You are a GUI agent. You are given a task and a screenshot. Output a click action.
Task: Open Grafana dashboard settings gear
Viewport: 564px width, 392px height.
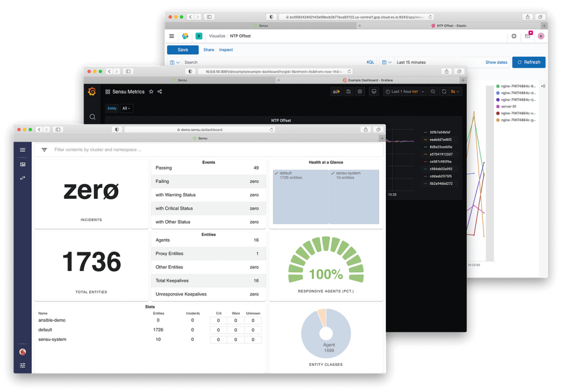[x=360, y=92]
